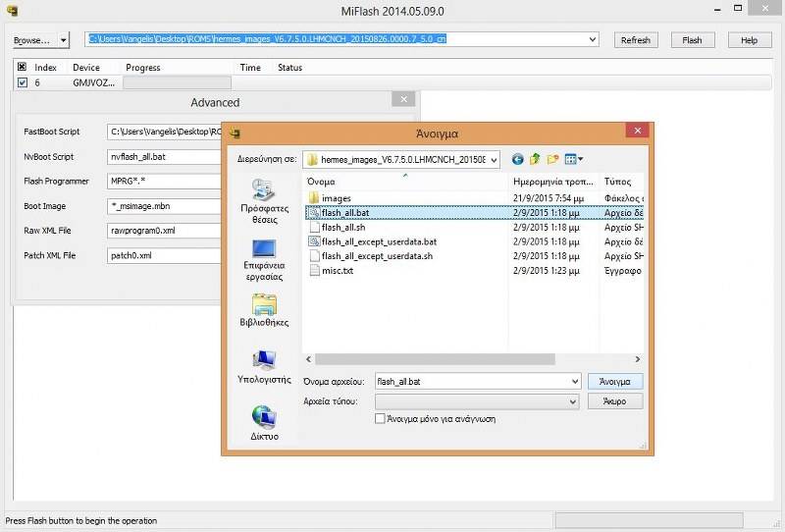The image size is (785, 532).
Task: Go up one folder level
Action: [535, 159]
